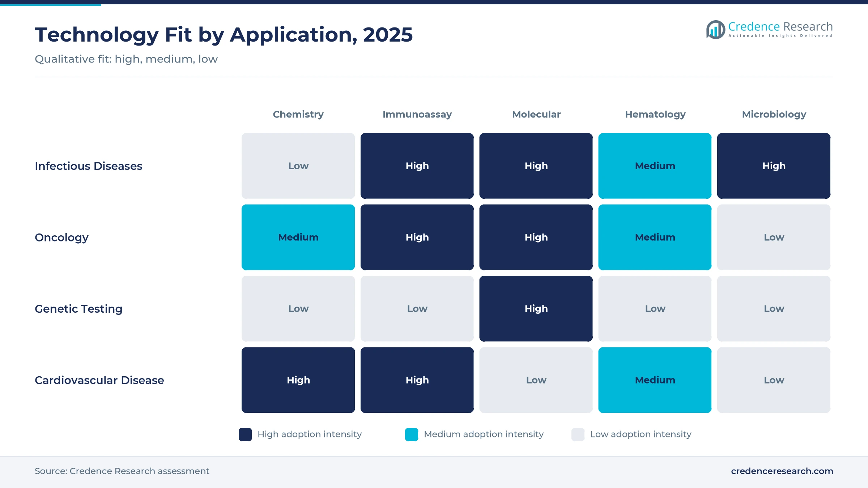Select the Cardiovascular Disease row label

coord(99,380)
